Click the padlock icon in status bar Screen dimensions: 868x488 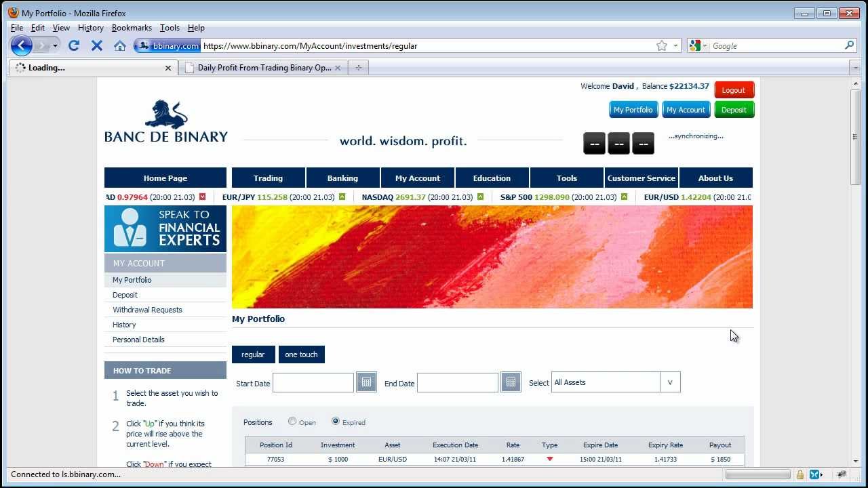[x=800, y=474]
